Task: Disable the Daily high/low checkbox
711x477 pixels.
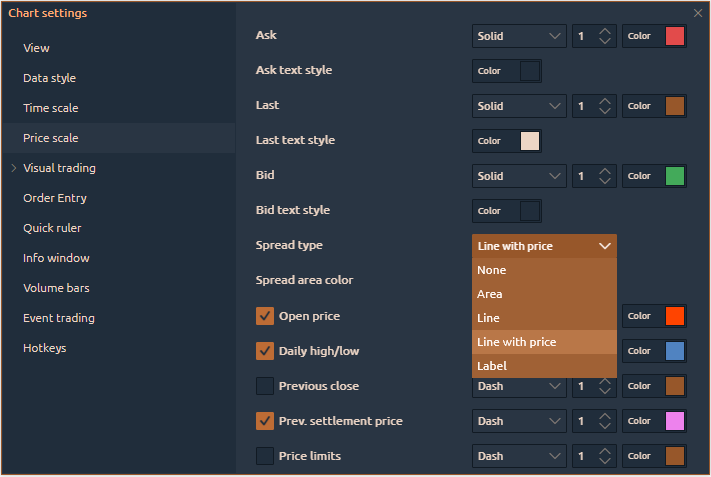Action: [x=265, y=351]
